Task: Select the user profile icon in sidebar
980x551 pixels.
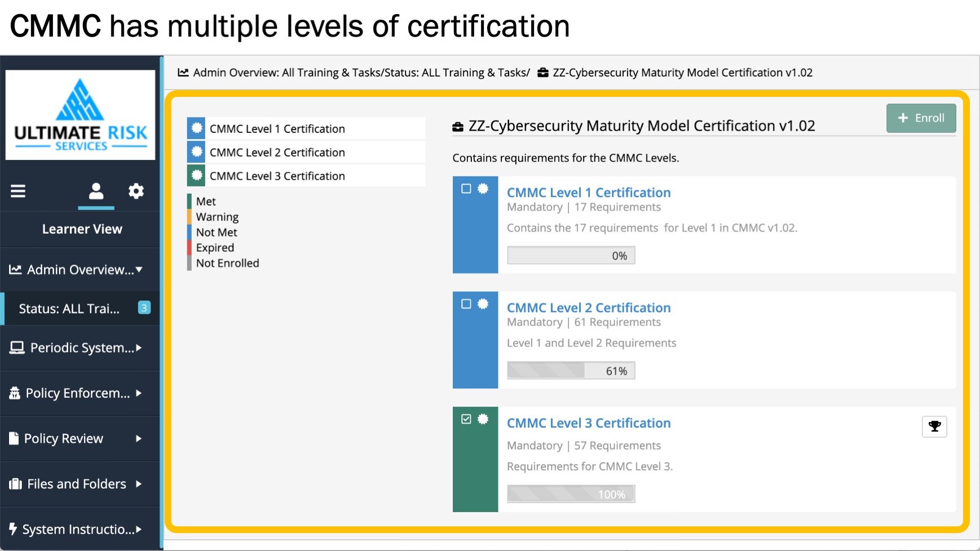Action: coord(96,191)
